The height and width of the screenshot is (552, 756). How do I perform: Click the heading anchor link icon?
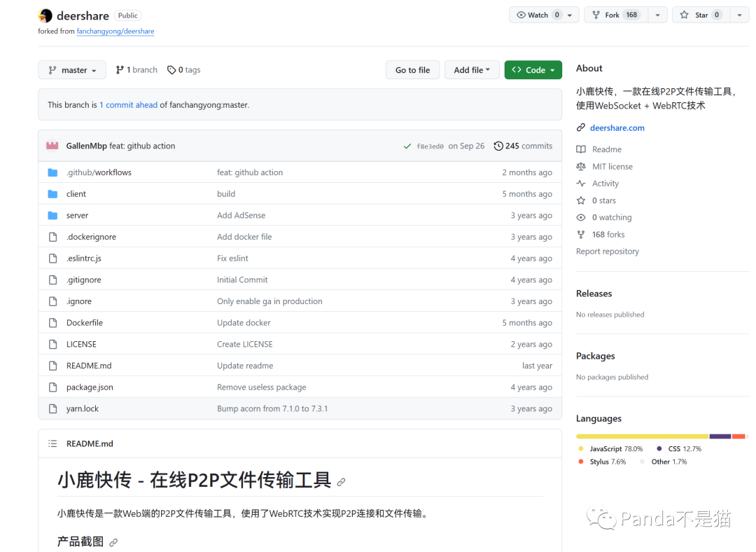tap(342, 482)
